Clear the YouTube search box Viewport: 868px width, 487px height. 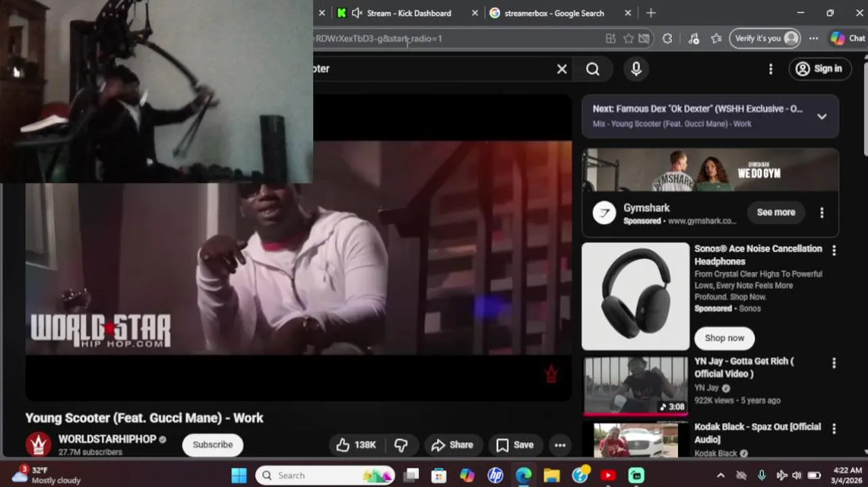(x=562, y=69)
